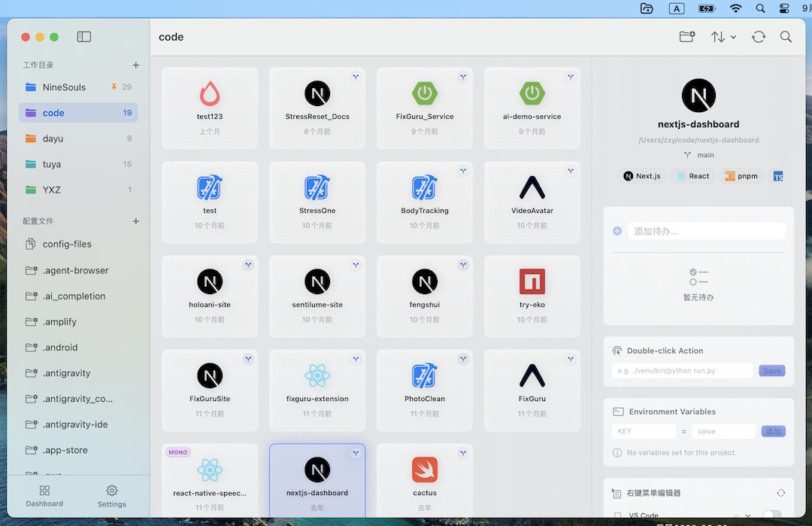This screenshot has width=812, height=526.
Task: Open the Settings tab
Action: coord(112,496)
